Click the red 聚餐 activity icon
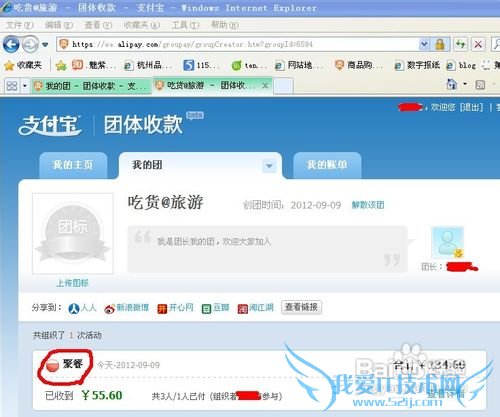The image size is (500, 417). click(x=52, y=366)
